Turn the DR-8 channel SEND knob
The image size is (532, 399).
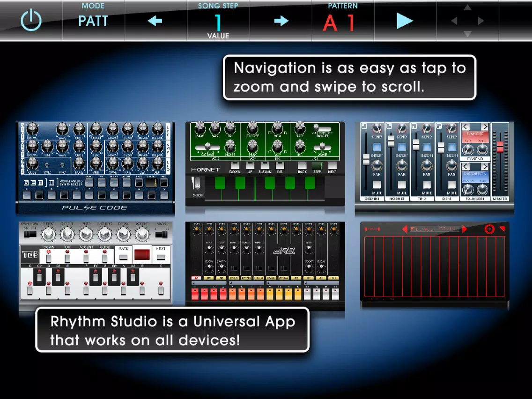pos(451,129)
